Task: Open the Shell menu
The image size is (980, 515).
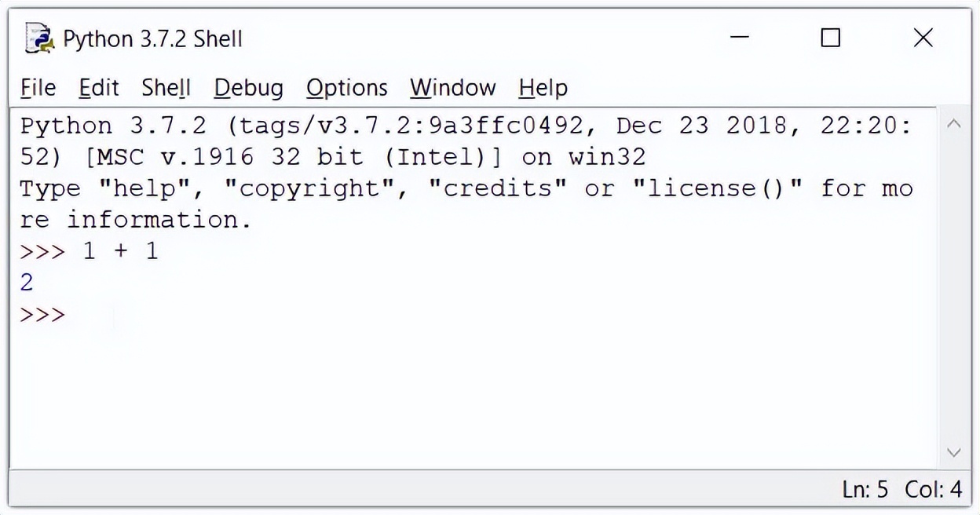Action: pyautogui.click(x=166, y=88)
